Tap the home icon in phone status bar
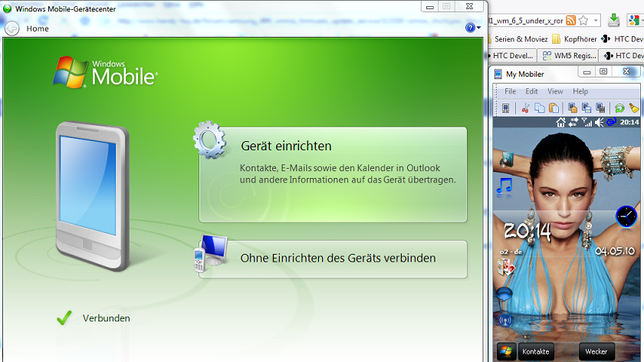 coord(560,122)
